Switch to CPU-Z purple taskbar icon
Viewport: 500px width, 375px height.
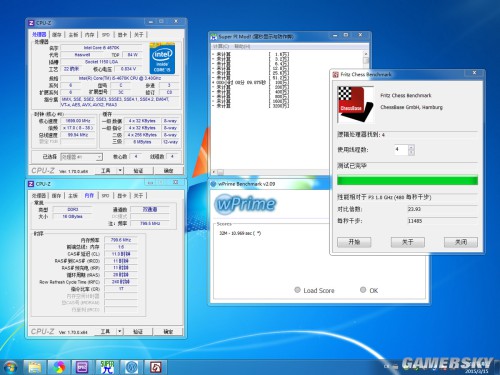(82, 367)
